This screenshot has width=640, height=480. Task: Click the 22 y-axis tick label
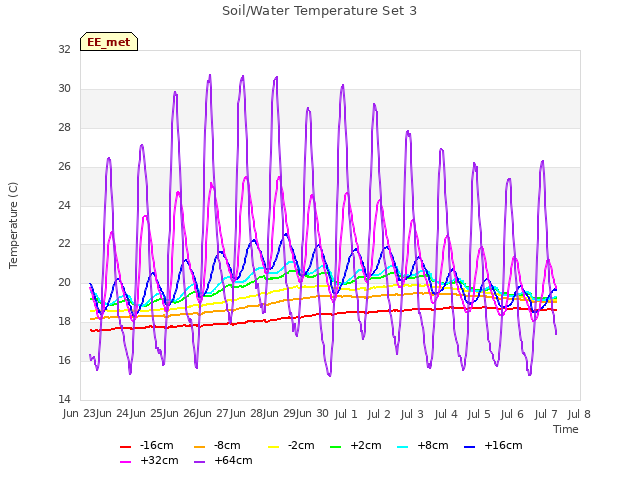(64, 244)
